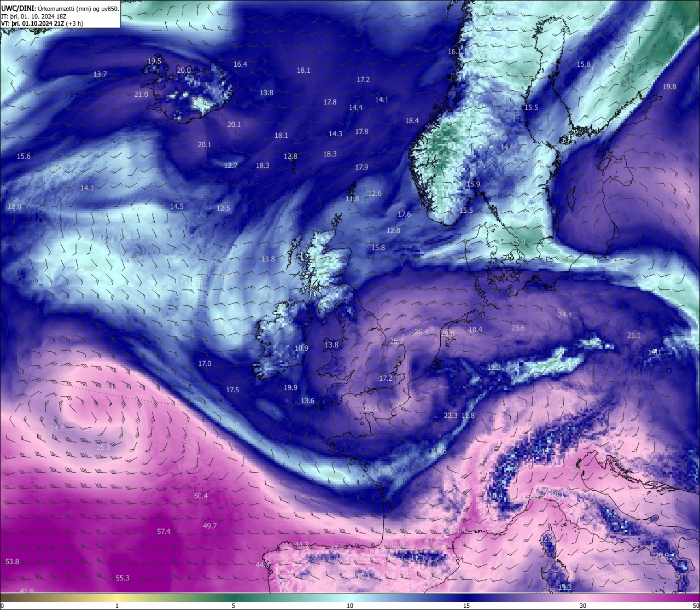Click the 24.7 value near the cyclone
Image resolution: width=700 pixels, height=610 pixels.
click(x=56, y=428)
